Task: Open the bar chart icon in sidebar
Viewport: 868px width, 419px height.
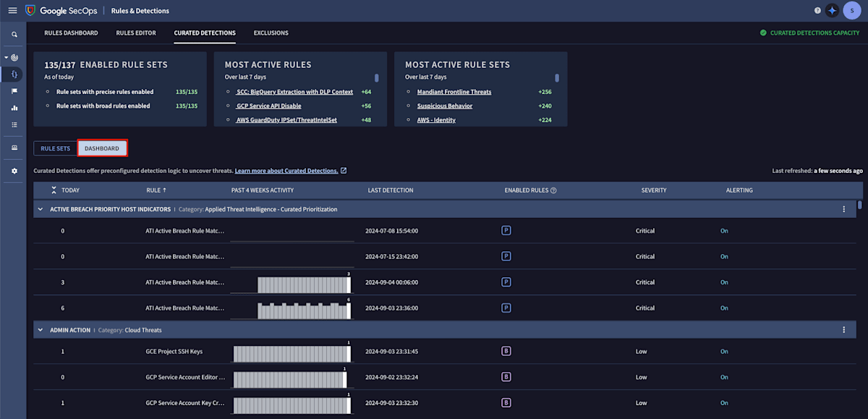Action: click(x=14, y=108)
